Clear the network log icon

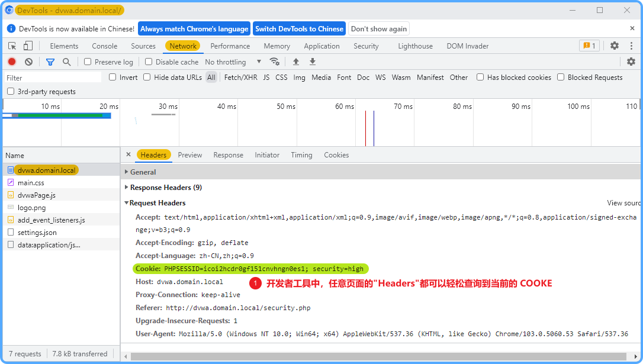[x=28, y=62]
